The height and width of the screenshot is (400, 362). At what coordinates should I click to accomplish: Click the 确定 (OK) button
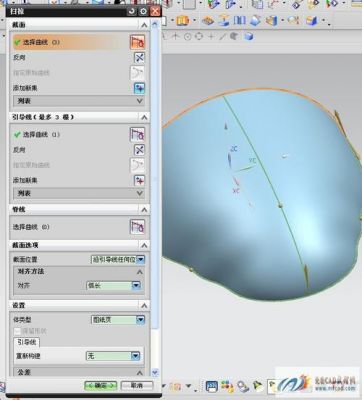[101, 386]
